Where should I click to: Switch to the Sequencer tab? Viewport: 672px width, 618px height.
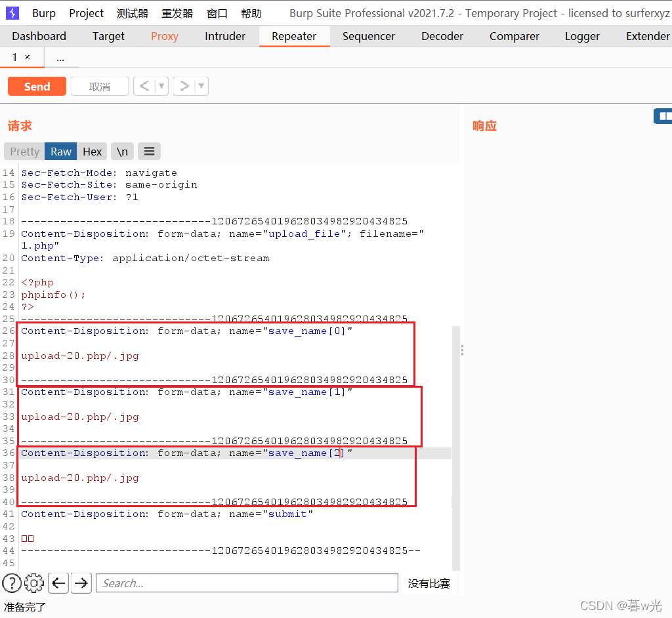click(x=369, y=37)
